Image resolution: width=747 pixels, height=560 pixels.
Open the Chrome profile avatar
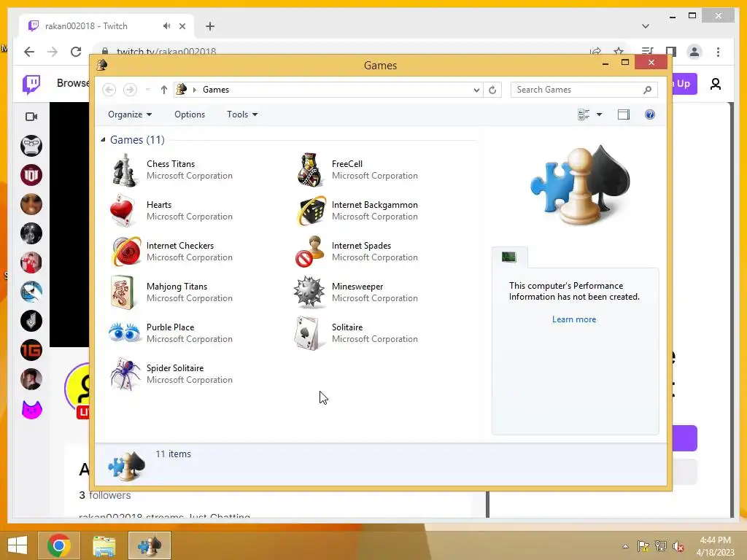694,52
